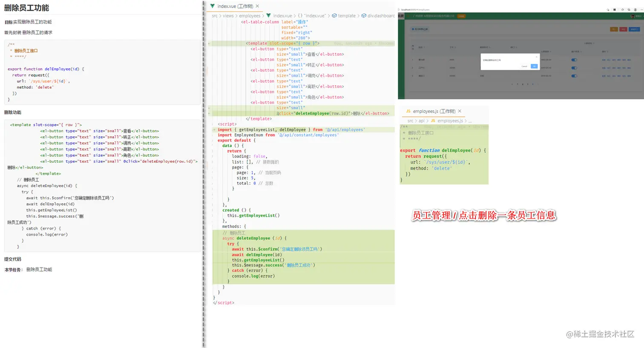Select the index.vue (工作树) tab
Screen dimensions: 644x348
(x=235, y=6)
